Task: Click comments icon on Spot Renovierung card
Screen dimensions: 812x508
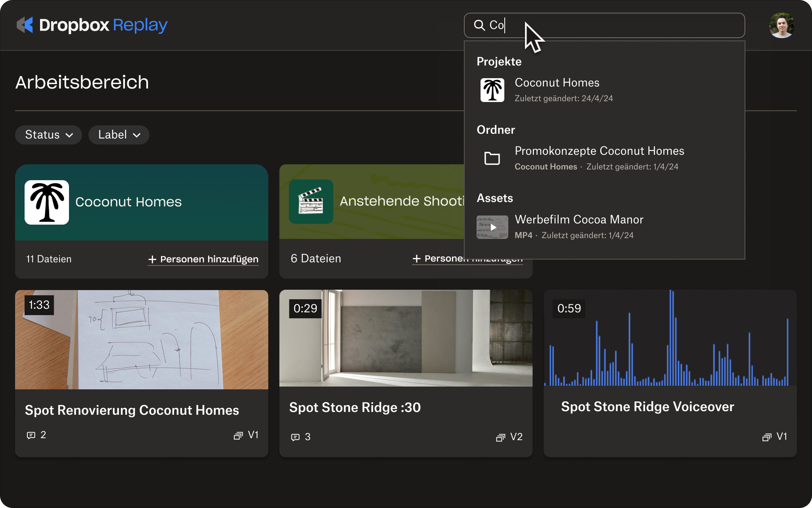Action: [31, 435]
